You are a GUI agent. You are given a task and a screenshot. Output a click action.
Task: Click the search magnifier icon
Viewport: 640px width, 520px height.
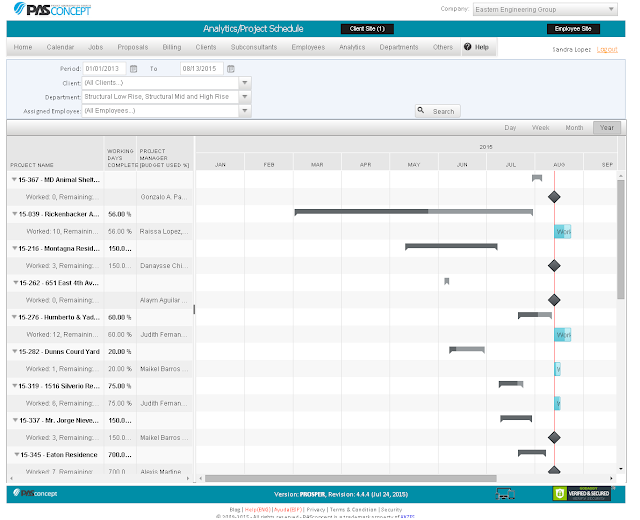(421, 111)
